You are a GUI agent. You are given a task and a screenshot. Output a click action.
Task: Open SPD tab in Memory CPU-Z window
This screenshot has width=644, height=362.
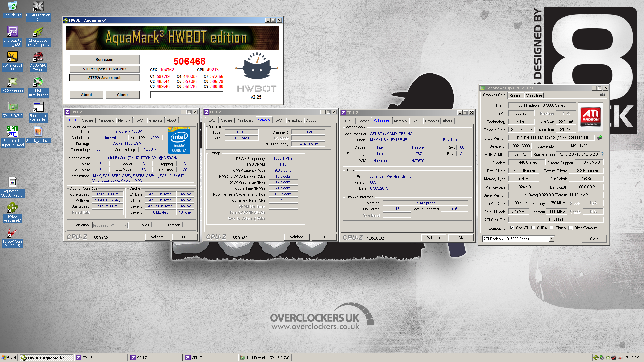coord(279,120)
